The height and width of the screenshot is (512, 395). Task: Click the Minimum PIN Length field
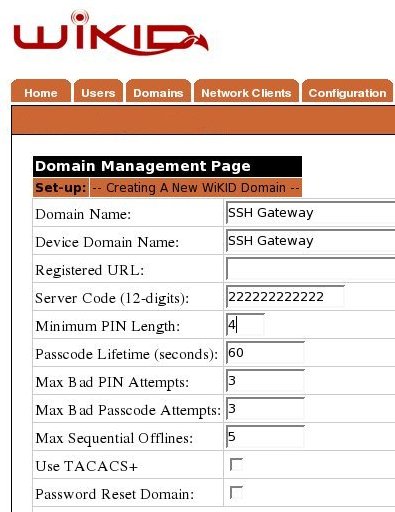[x=245, y=325]
